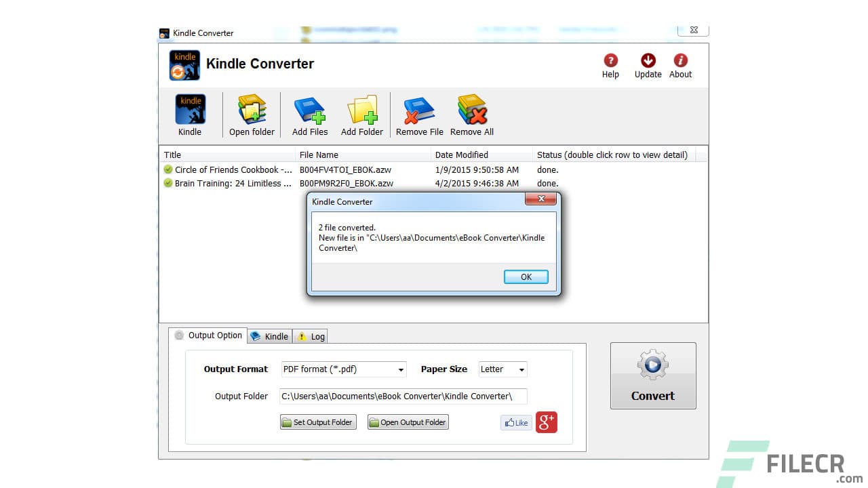Click Add Folder on the toolbar
Image resolution: width=868 pixels, height=488 pixels.
362,114
